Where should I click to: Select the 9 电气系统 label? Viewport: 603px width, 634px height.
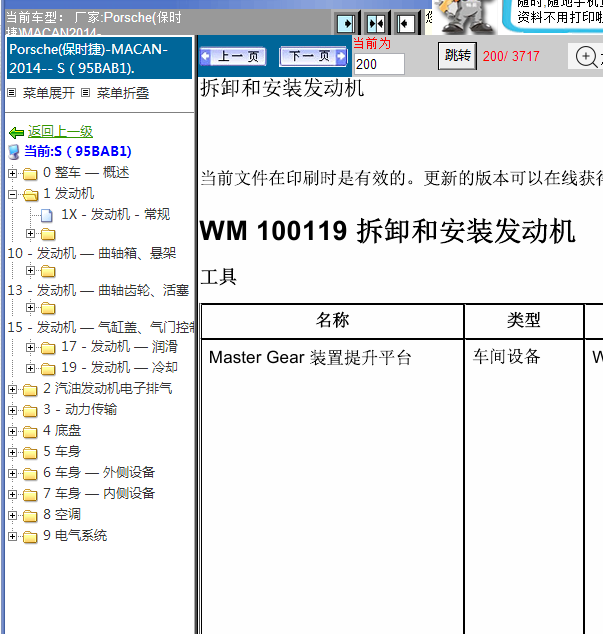[x=75, y=535]
